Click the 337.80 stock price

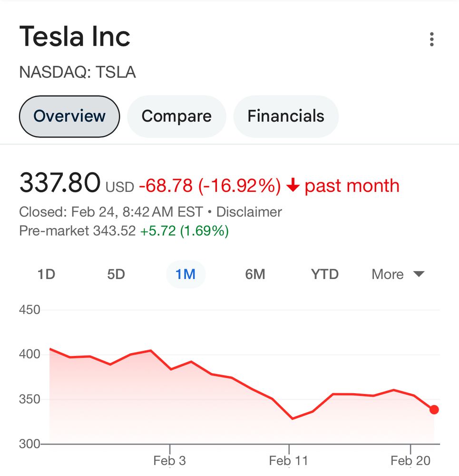(60, 184)
